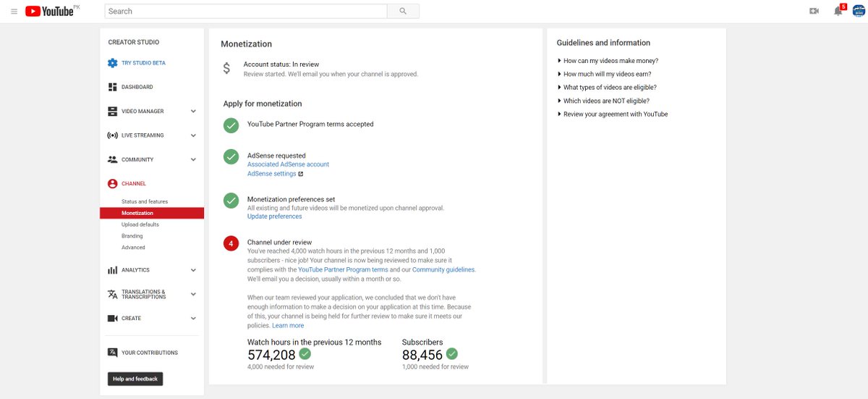Expand 'What types of videos are eligible?'
Viewport: 868px width, 399px height.
point(607,88)
